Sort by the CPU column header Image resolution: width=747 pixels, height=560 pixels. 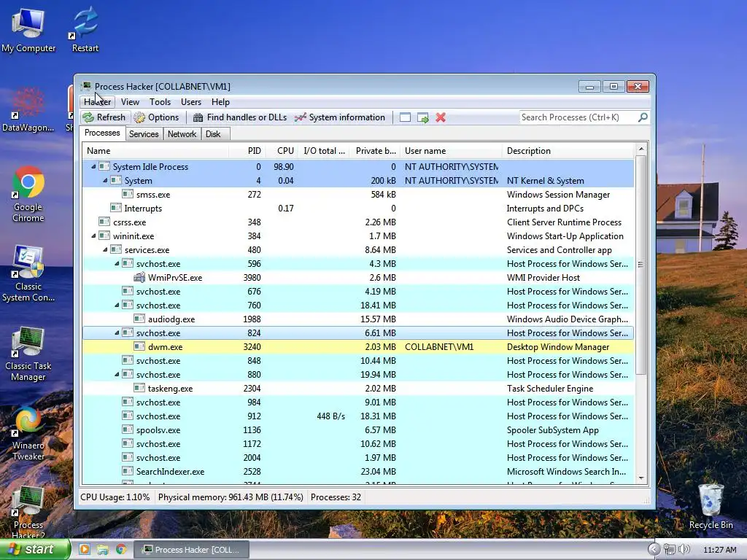click(282, 151)
